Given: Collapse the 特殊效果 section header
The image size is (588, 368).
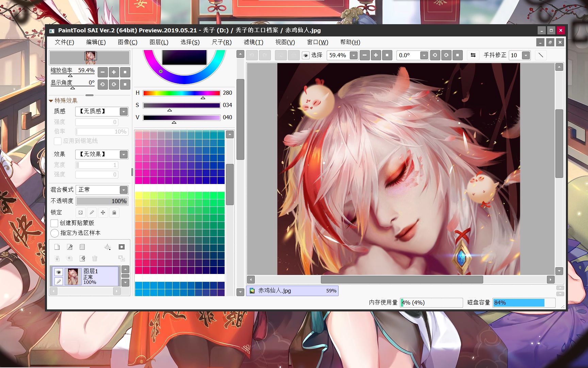Looking at the screenshot, I should point(63,101).
